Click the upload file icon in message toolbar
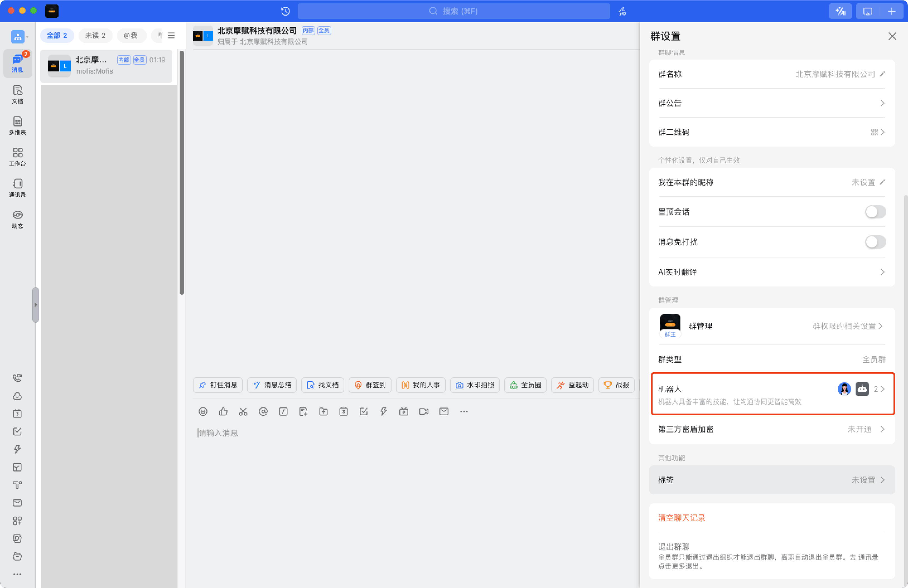The image size is (908, 588). pos(323,411)
